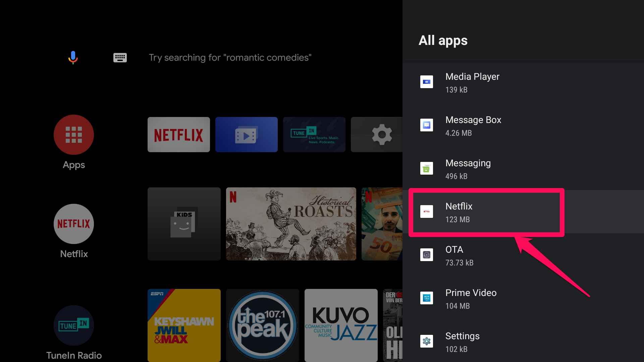644x362 pixels.
Task: Open the Netflix channel circle icon
Action: tap(74, 224)
